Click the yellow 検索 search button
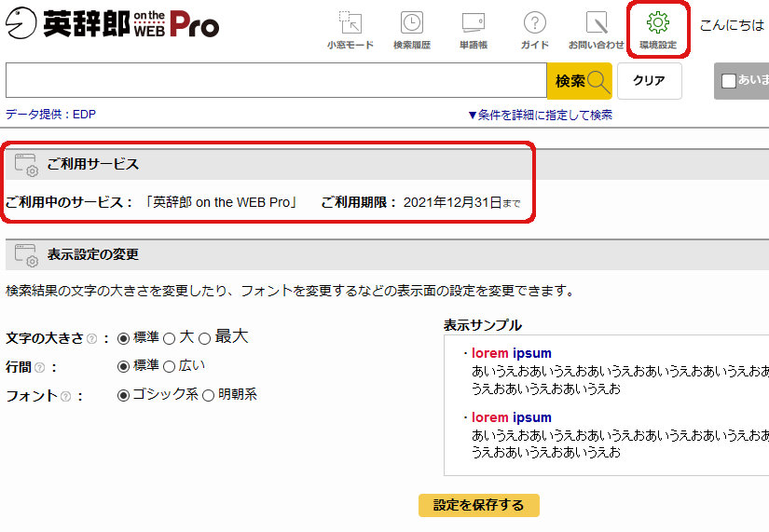The height and width of the screenshot is (532, 769). coord(579,80)
